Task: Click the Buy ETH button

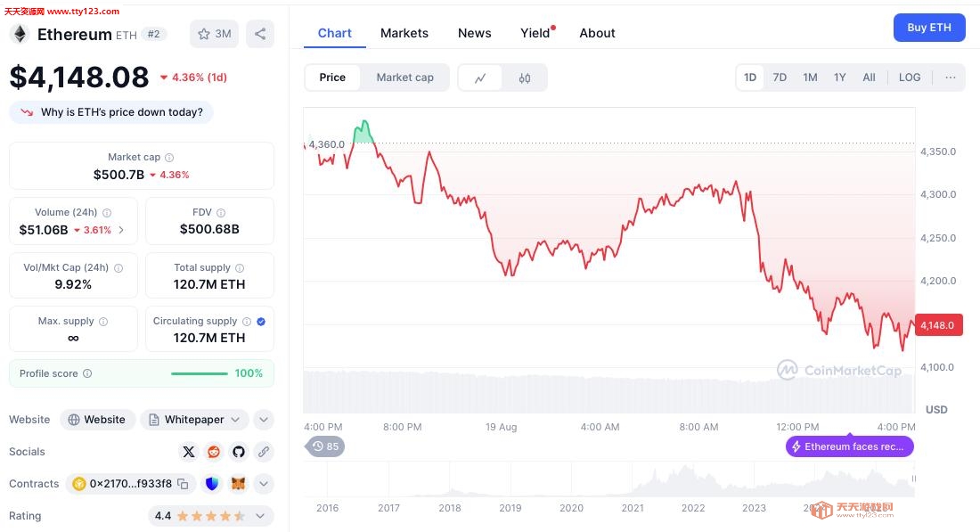Action: (929, 28)
